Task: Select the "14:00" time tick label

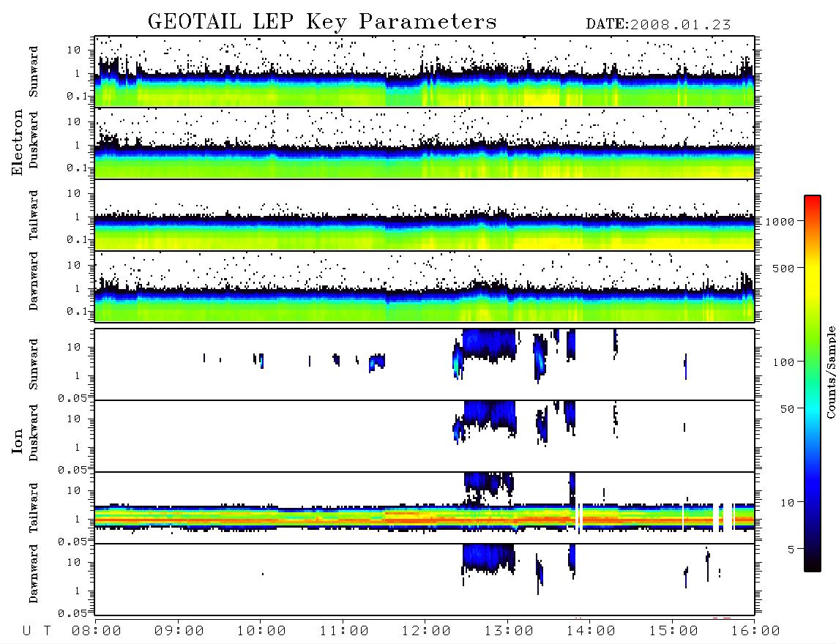Action: click(591, 632)
